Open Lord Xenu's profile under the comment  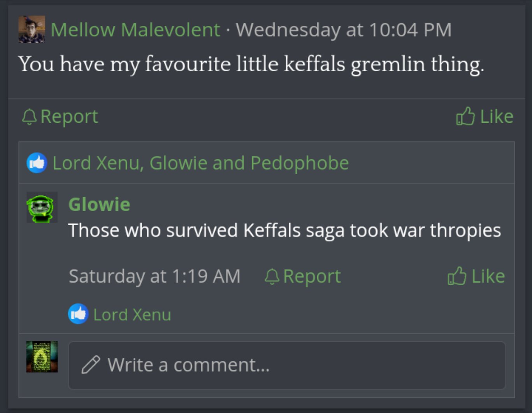tap(132, 315)
